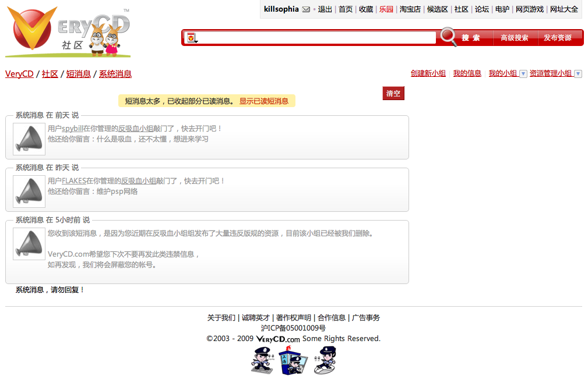Expand the 我的小组 dropdown arrow
Image resolution: width=588 pixels, height=383 pixels.
click(523, 74)
